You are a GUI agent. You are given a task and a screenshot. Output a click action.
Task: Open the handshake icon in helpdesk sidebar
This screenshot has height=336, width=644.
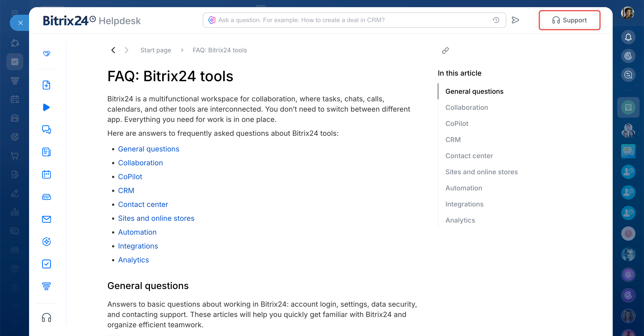tap(47, 53)
